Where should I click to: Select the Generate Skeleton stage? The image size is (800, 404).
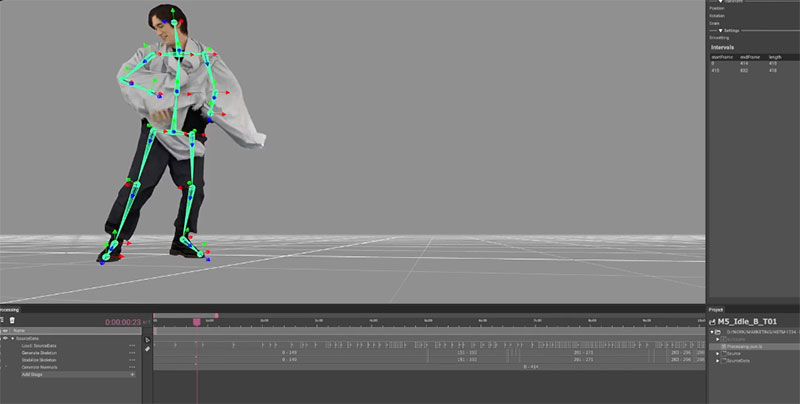tap(39, 353)
